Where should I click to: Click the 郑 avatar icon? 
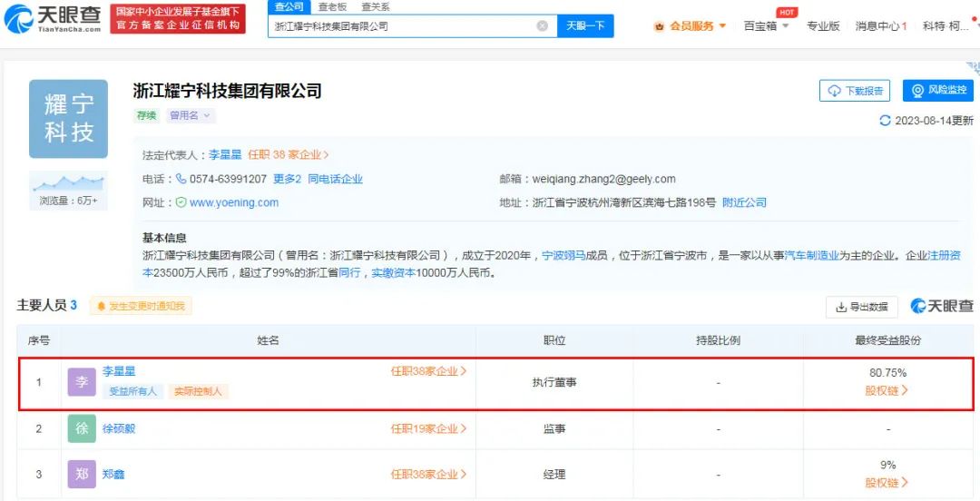click(82, 474)
